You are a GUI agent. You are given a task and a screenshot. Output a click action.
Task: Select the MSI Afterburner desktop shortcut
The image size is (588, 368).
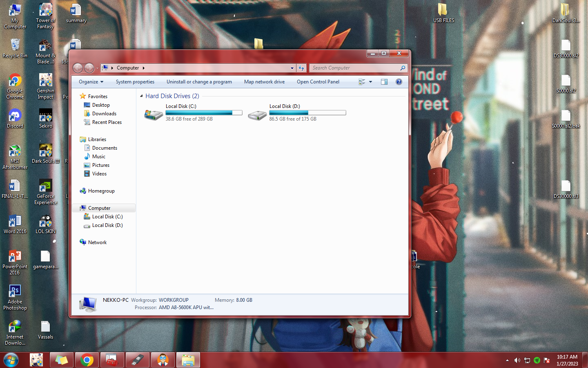tap(15, 157)
